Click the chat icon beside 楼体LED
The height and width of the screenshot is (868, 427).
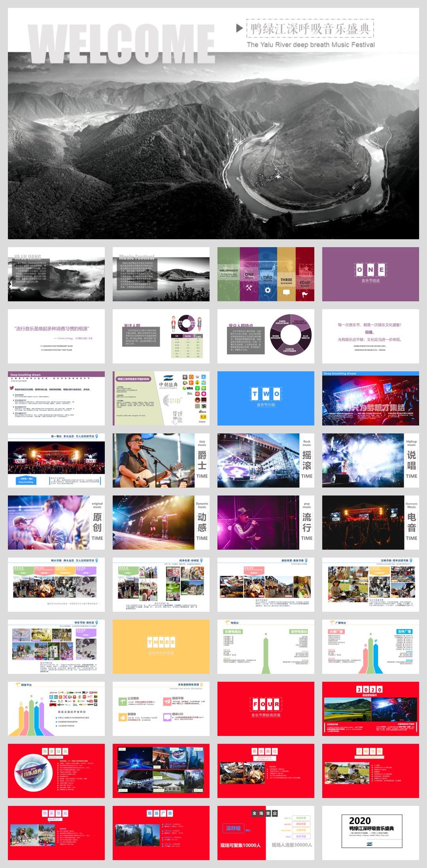click(167, 717)
